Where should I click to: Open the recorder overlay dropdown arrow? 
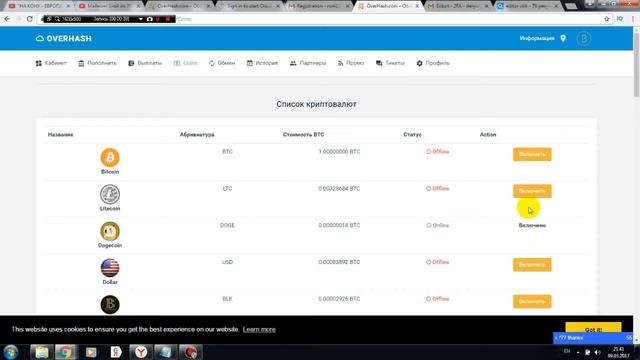pos(140,19)
